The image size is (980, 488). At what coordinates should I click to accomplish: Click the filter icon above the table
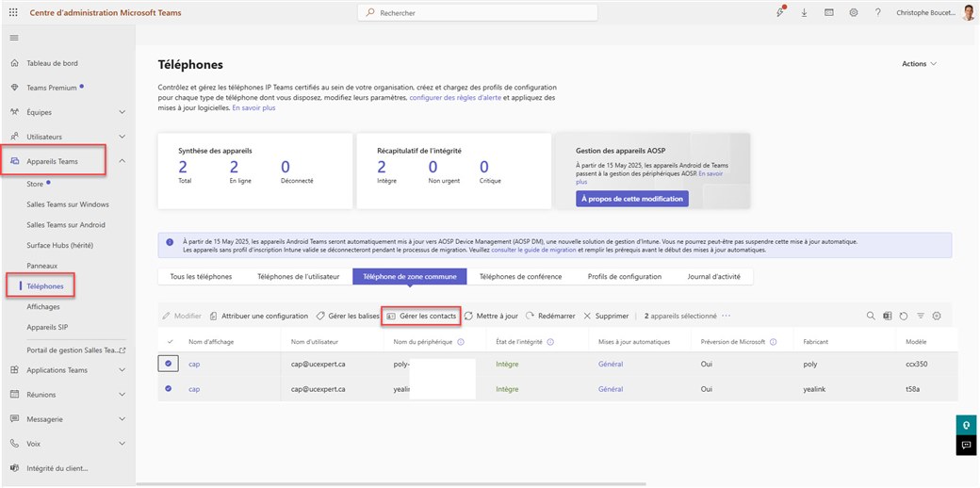pyautogui.click(x=921, y=317)
